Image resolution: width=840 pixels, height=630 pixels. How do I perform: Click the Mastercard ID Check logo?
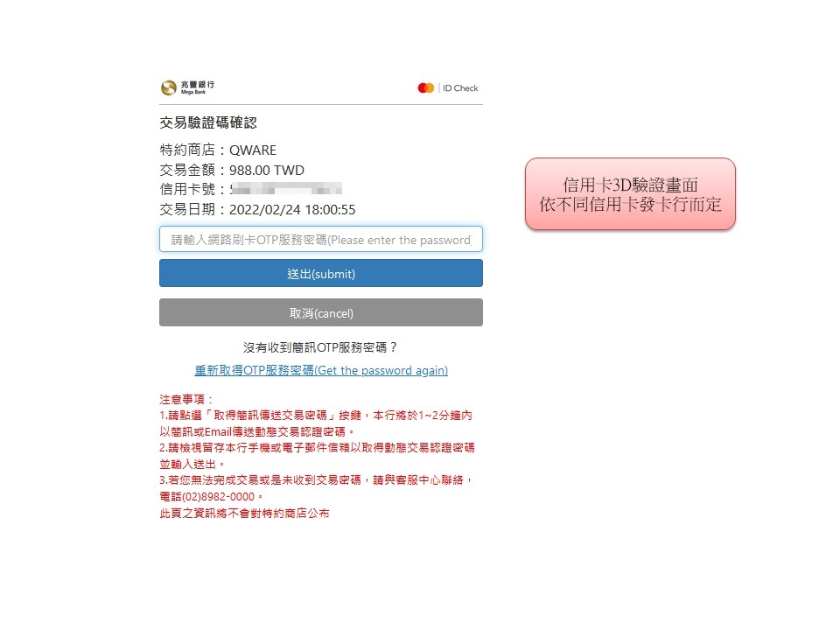[448, 87]
